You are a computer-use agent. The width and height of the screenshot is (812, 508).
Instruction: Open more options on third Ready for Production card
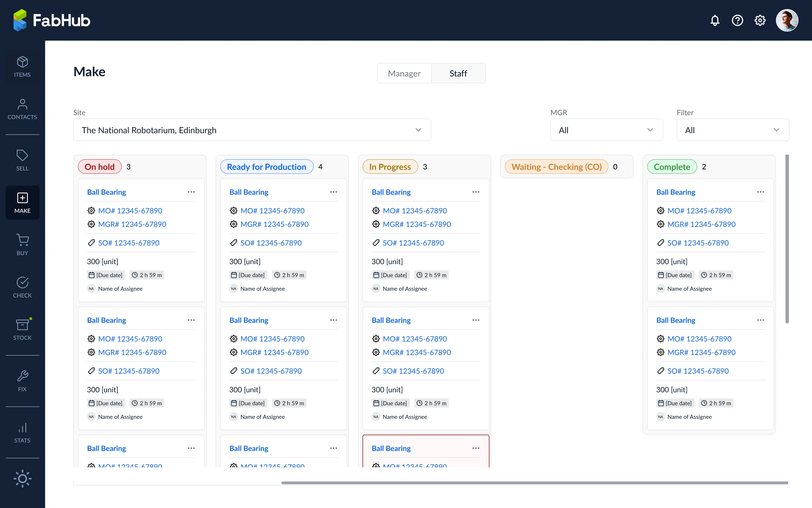334,448
